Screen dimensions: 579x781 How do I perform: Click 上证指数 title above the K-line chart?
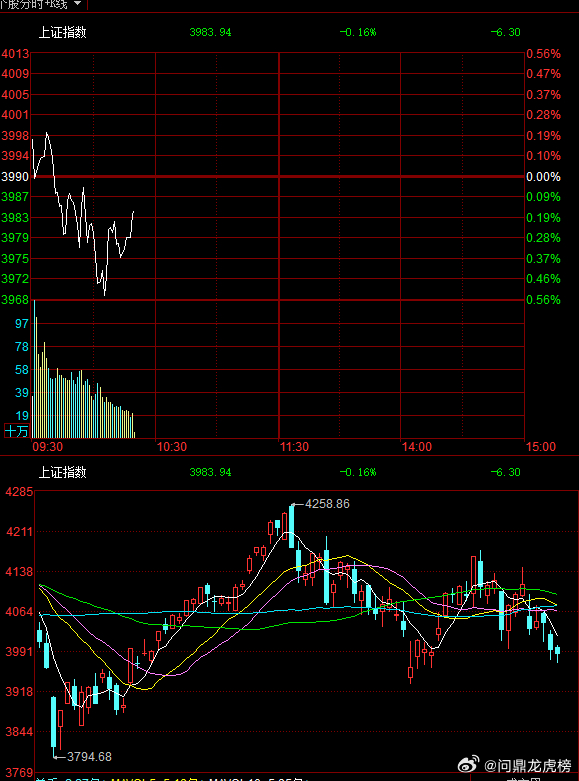point(63,472)
